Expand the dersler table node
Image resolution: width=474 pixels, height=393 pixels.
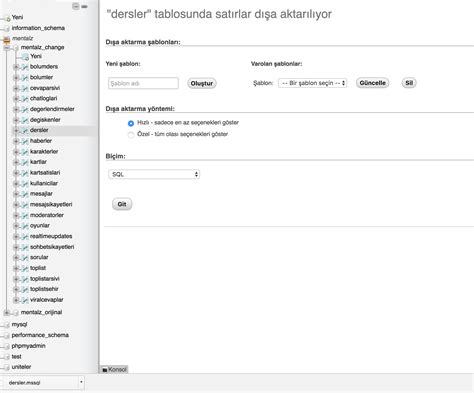tap(16, 130)
